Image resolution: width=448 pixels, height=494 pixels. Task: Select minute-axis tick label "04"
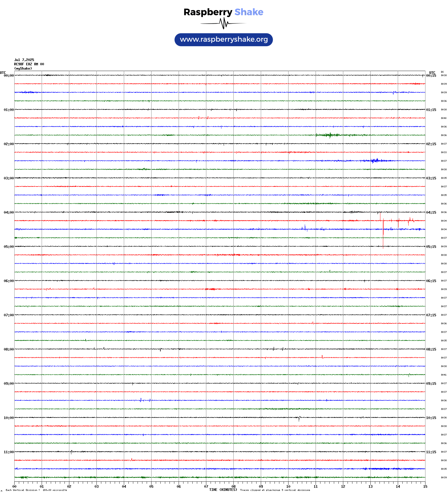coord(124,487)
